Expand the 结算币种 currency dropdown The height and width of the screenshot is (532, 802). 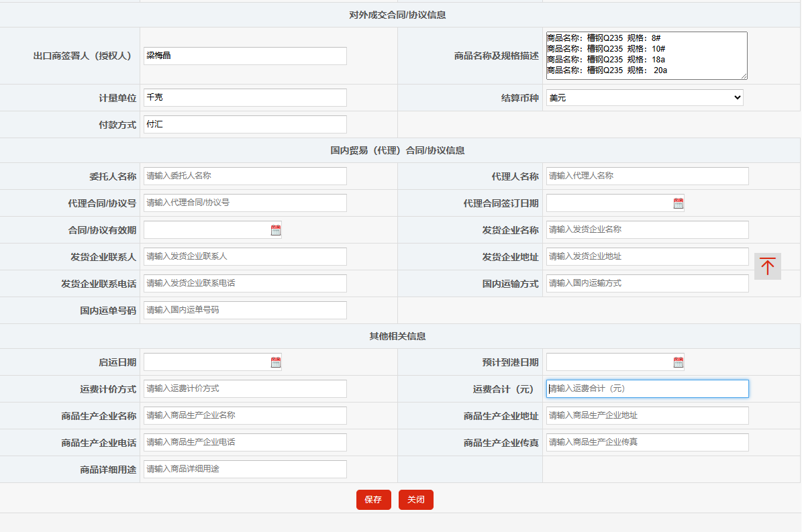point(644,98)
